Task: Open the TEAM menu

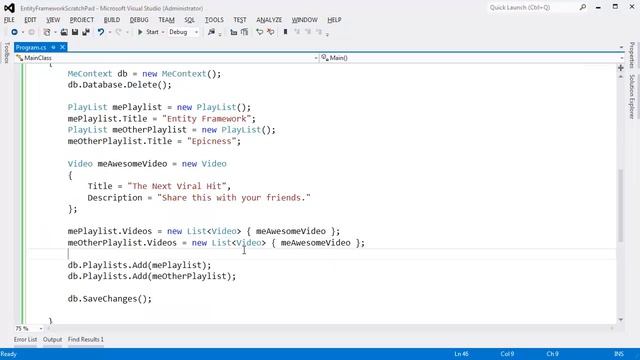Action: (x=166, y=20)
